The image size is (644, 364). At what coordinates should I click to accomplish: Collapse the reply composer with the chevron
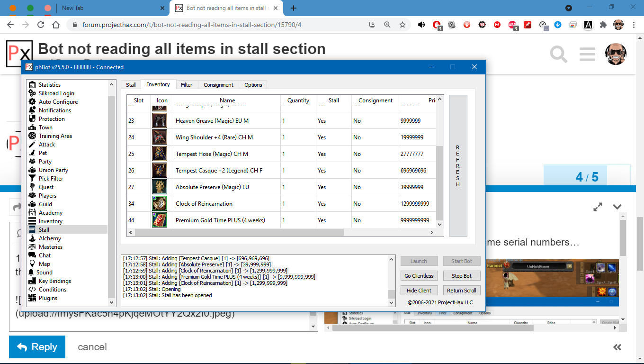pyautogui.click(x=617, y=207)
